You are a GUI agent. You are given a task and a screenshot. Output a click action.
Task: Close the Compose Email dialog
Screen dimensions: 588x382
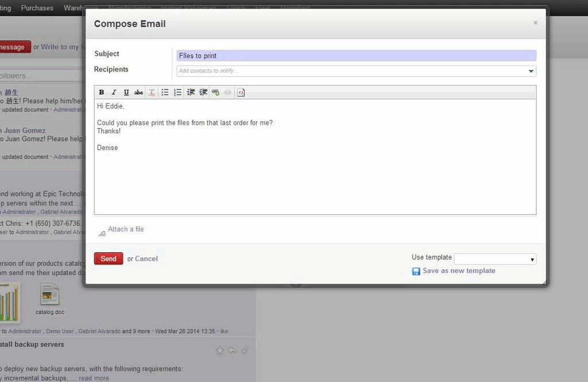[536, 23]
